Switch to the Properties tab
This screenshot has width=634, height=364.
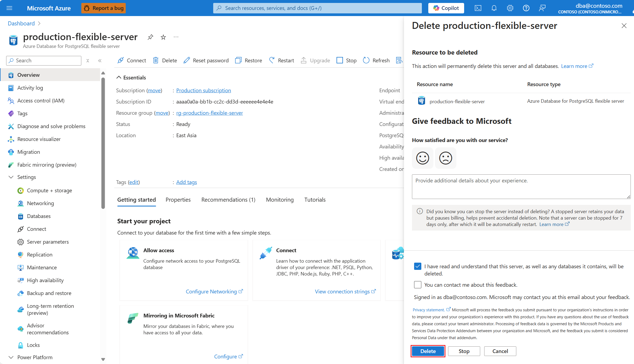(x=178, y=200)
